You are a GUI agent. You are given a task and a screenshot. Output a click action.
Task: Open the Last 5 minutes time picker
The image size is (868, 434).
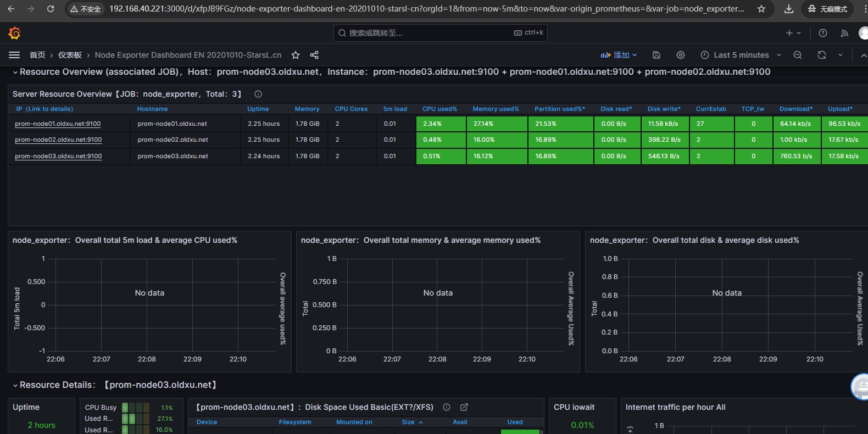(x=741, y=55)
